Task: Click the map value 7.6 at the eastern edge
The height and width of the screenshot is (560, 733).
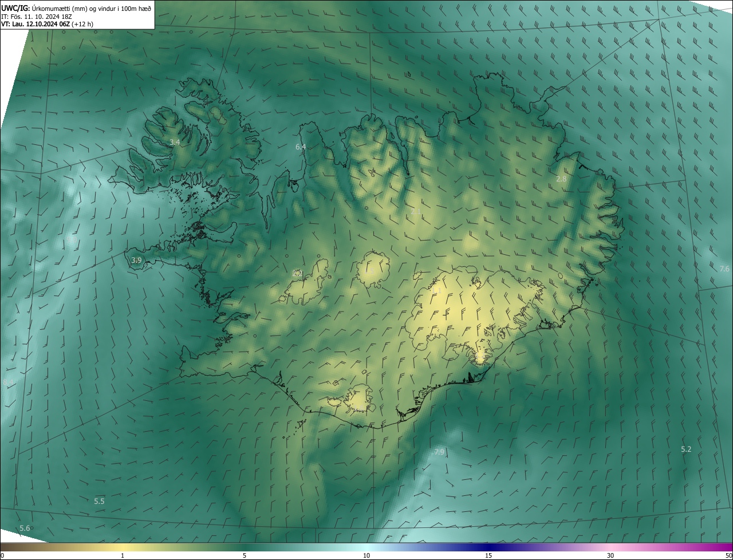Action: click(x=724, y=269)
